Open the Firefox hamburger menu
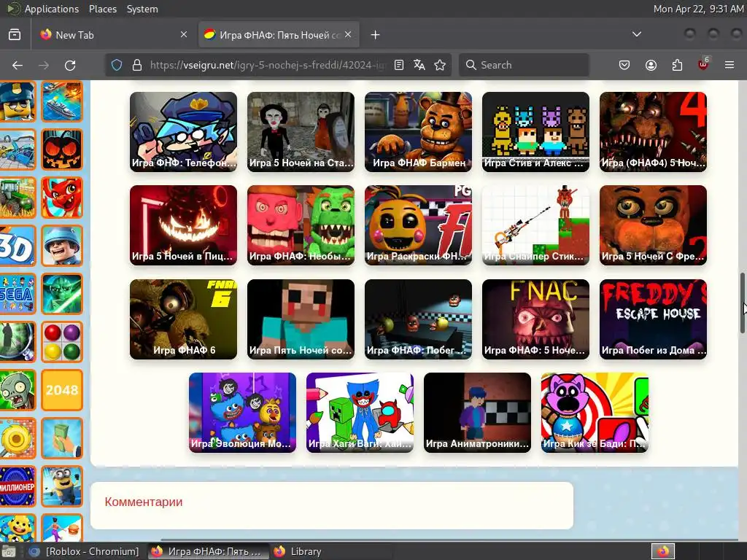This screenshot has height=560, width=747. (729, 65)
